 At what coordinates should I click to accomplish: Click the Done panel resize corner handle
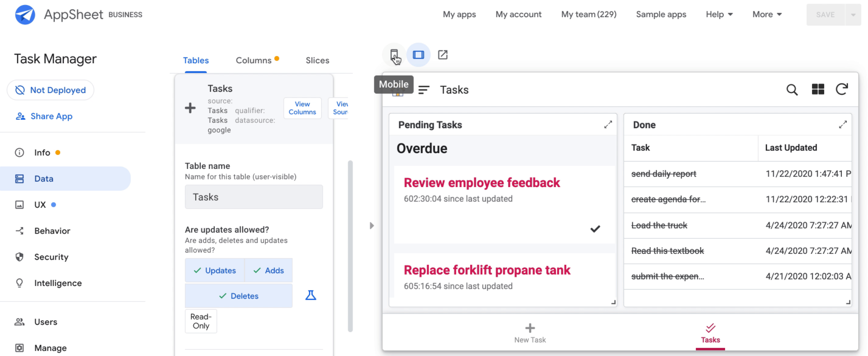[x=848, y=302]
